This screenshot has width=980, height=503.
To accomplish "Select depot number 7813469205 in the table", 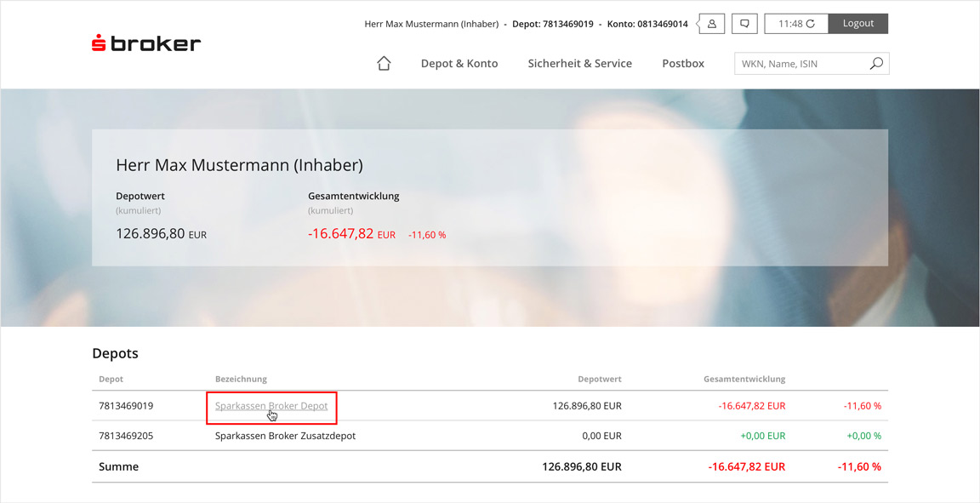I will click(126, 436).
